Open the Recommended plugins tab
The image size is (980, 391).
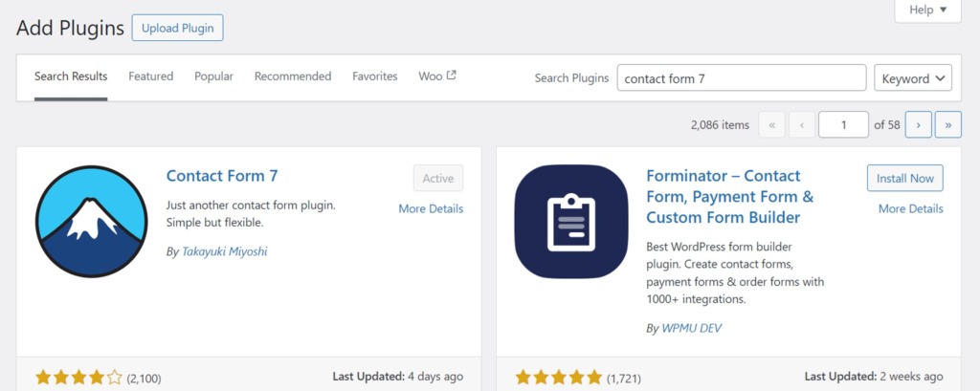coord(293,76)
